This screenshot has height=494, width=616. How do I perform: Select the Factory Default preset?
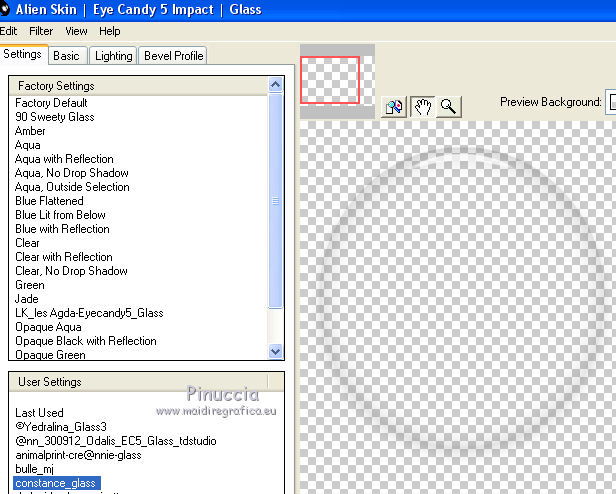click(x=51, y=103)
